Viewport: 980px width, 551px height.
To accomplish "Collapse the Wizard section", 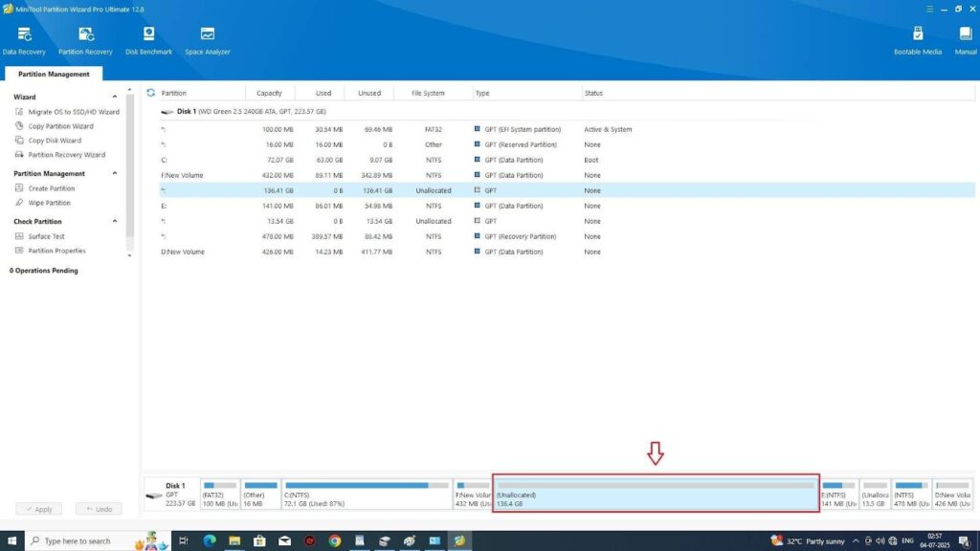I will [115, 97].
